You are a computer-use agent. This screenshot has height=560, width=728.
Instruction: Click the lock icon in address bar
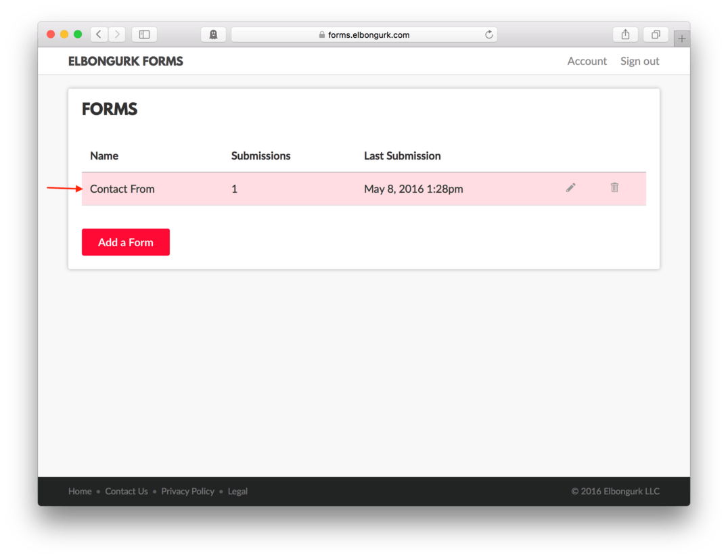[322, 34]
